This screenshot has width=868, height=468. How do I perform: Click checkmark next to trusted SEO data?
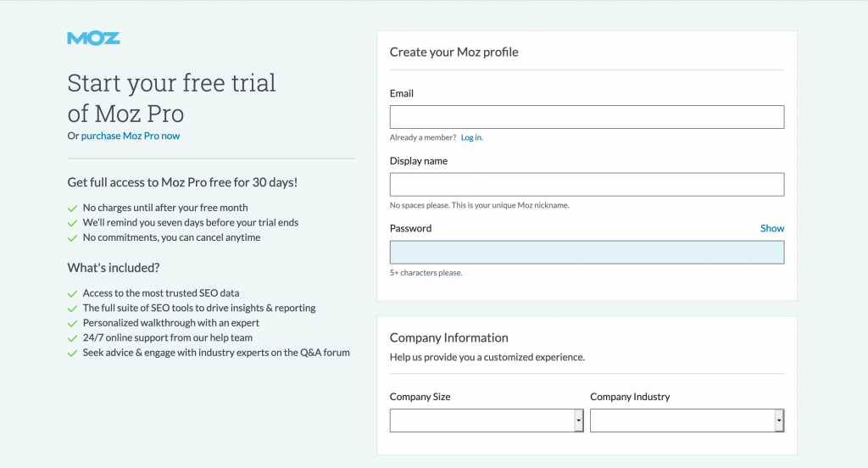pos(72,293)
